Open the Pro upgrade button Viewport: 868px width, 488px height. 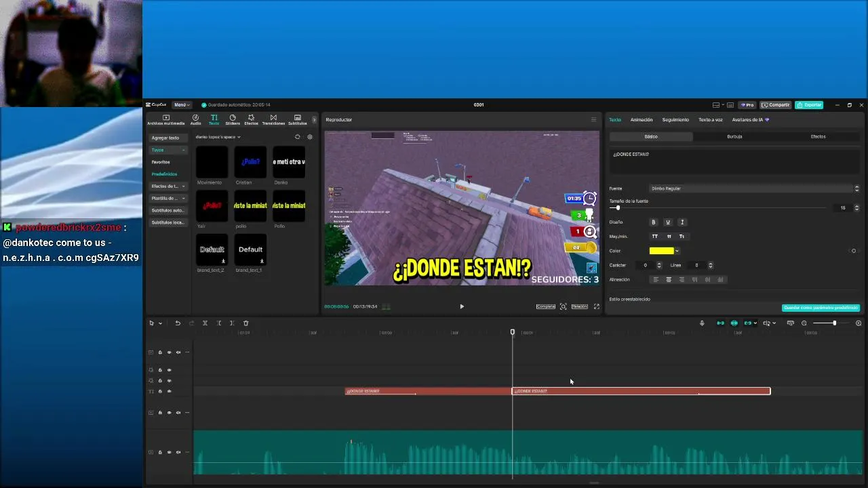[x=747, y=105]
